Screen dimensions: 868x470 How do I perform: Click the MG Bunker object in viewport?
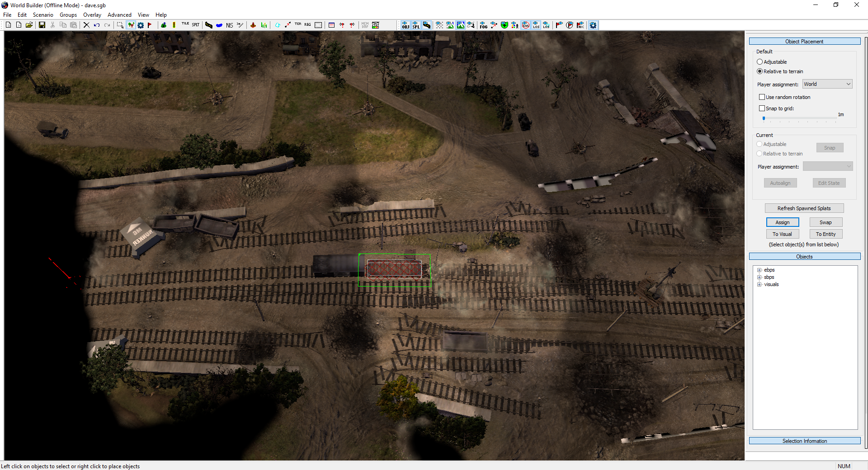(142, 237)
